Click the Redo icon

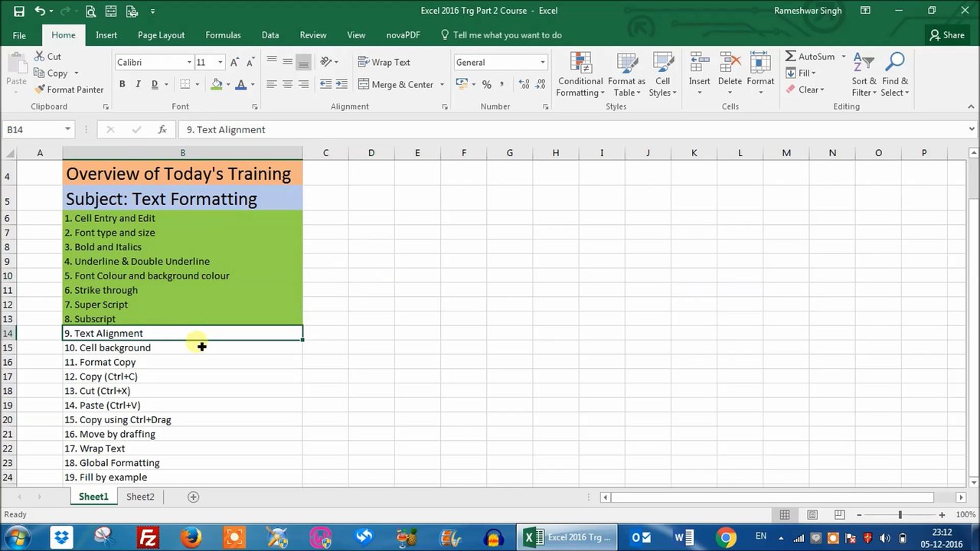click(66, 11)
